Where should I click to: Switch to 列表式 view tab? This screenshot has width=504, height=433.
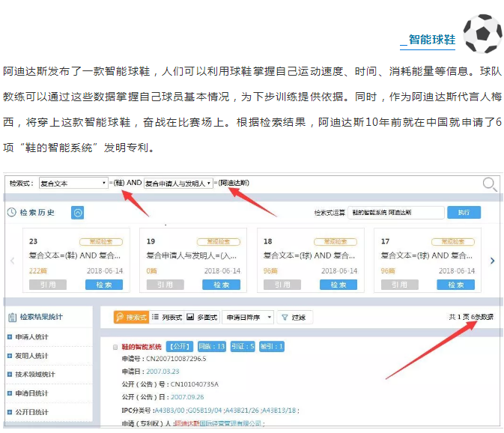coord(166,318)
